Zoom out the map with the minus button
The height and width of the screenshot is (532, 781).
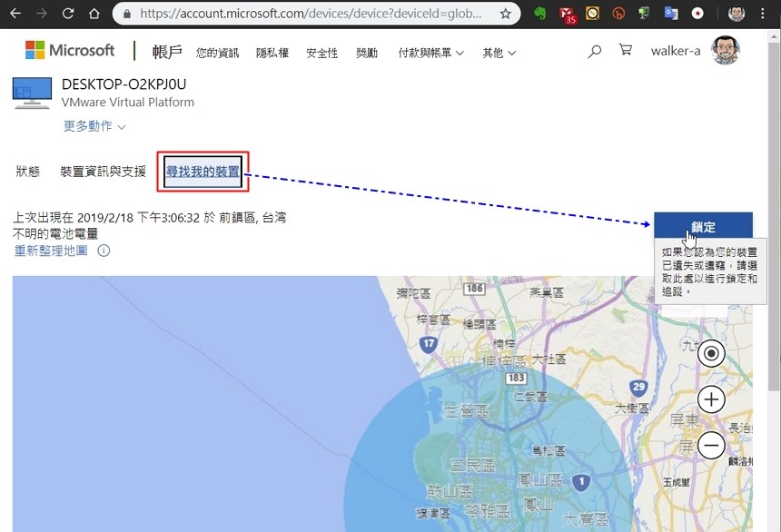coord(711,445)
